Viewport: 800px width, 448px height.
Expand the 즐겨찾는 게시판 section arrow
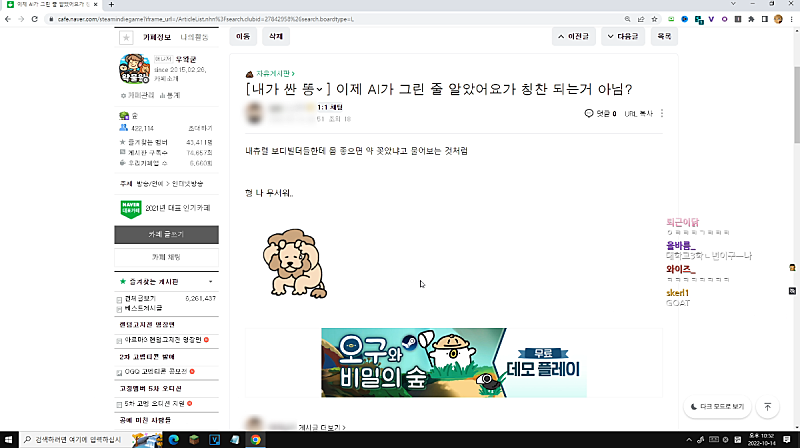(210, 282)
